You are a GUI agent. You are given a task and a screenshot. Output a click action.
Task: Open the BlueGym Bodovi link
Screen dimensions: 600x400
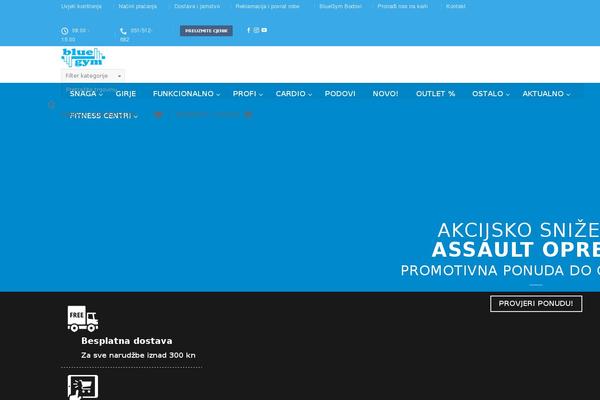pos(341,6)
